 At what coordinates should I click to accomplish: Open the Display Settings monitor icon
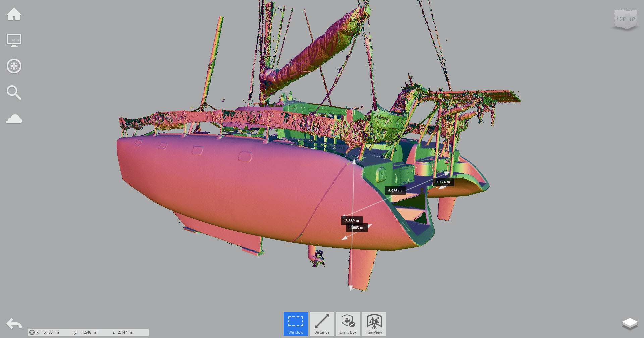14,40
